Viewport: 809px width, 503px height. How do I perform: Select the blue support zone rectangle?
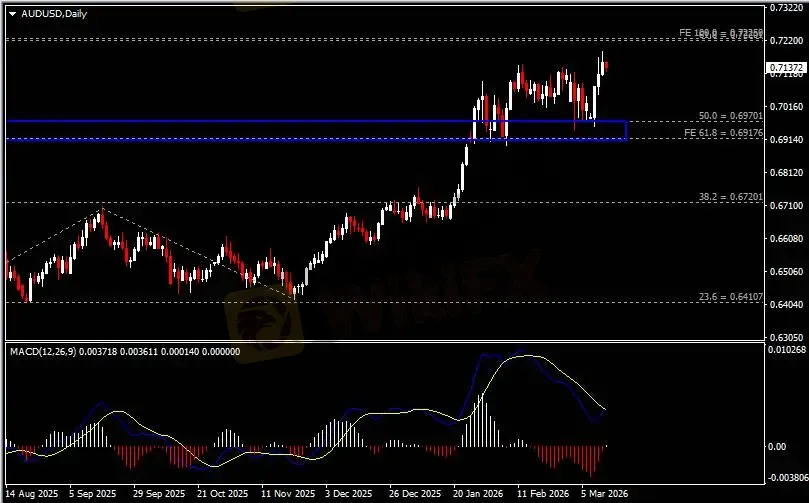pyautogui.click(x=316, y=130)
